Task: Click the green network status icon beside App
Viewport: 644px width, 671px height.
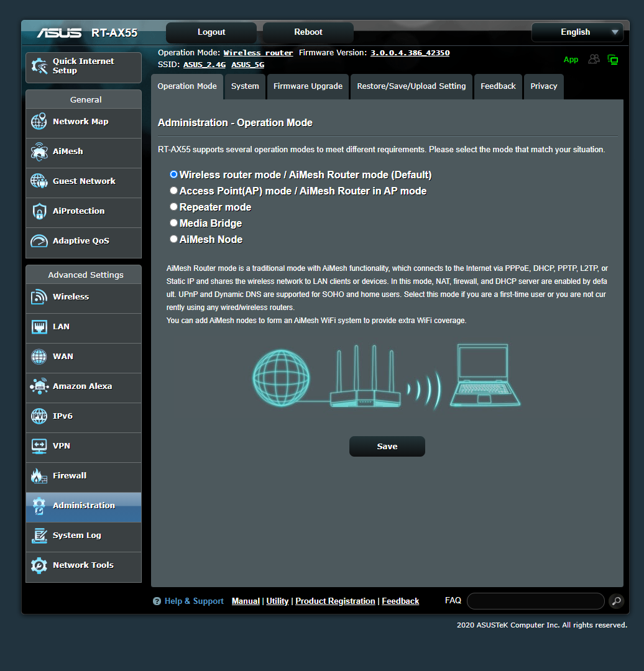Action: click(x=613, y=60)
